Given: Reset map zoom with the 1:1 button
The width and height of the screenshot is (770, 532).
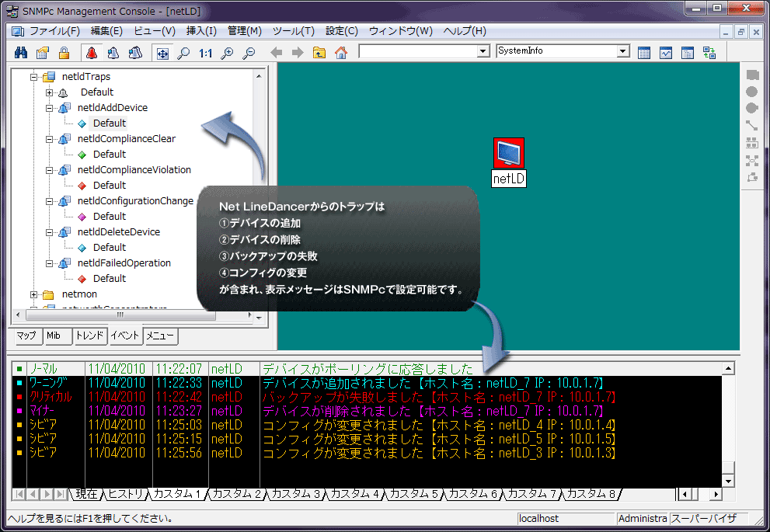Looking at the screenshot, I should (x=205, y=53).
